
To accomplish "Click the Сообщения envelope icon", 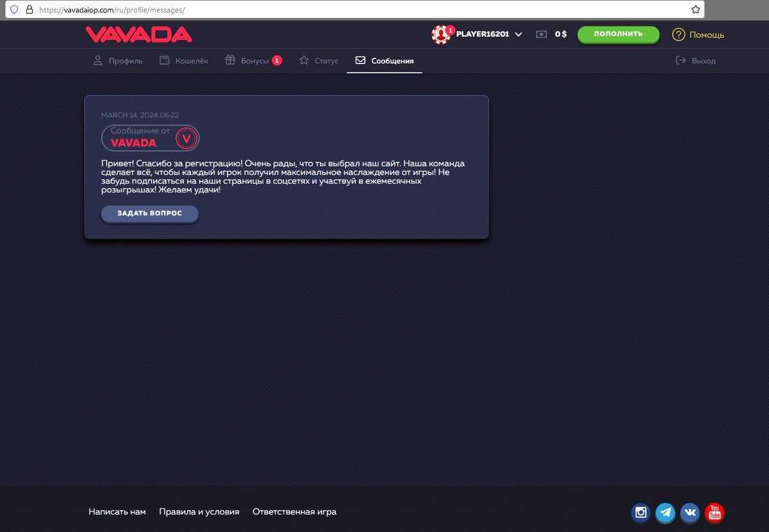I will point(360,60).
